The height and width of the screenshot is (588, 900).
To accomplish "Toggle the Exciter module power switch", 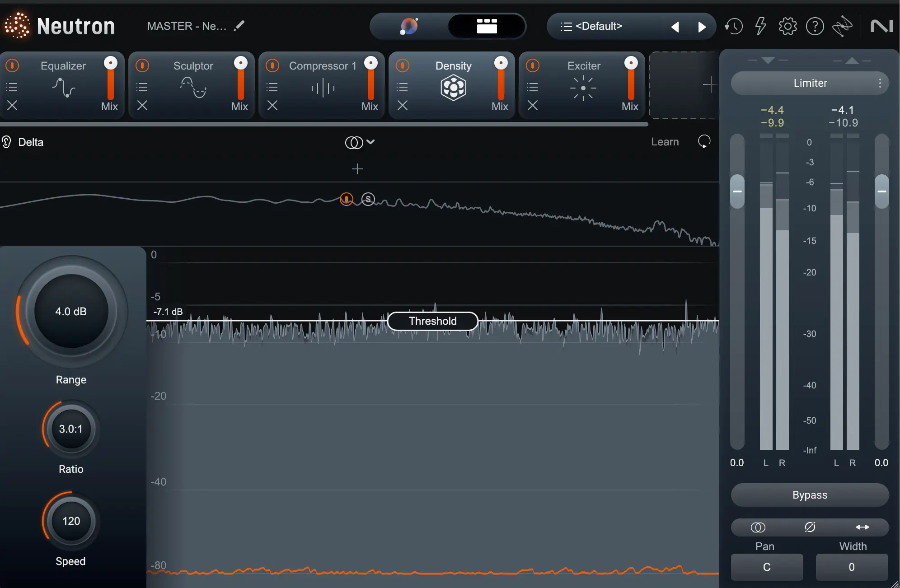I will pos(532,65).
